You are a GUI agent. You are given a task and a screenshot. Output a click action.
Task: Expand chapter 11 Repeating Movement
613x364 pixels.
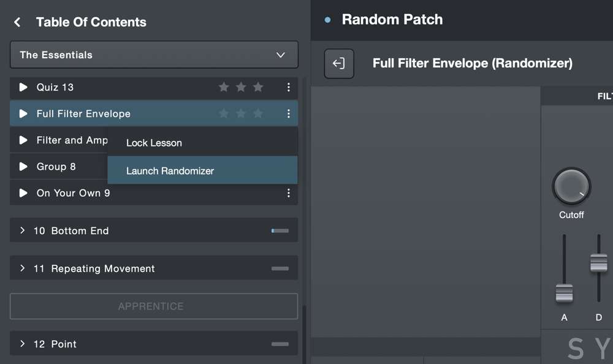[154, 268]
